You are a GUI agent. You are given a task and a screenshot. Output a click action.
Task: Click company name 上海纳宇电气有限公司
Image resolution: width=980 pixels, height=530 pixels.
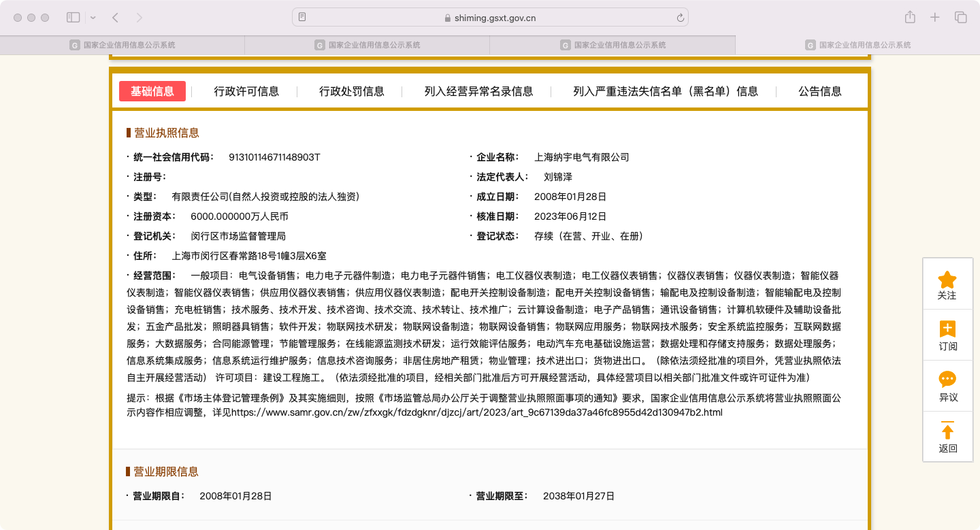pos(582,157)
